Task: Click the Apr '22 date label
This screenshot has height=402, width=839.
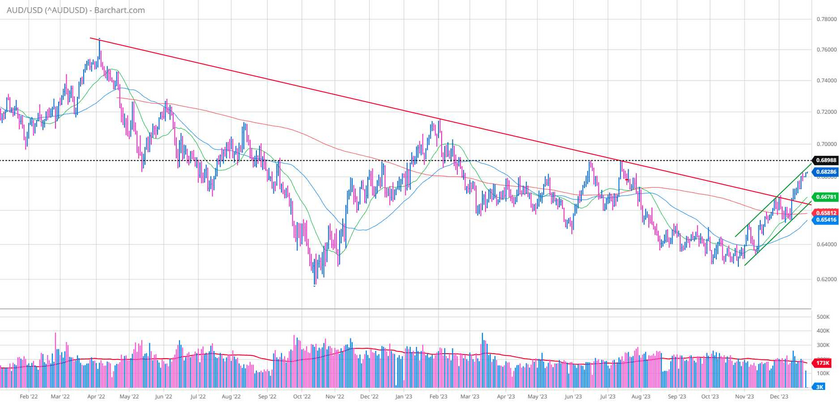Action: (x=95, y=396)
